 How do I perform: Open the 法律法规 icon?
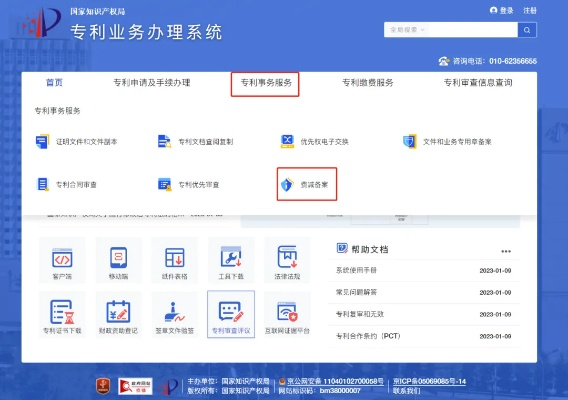[x=287, y=257]
